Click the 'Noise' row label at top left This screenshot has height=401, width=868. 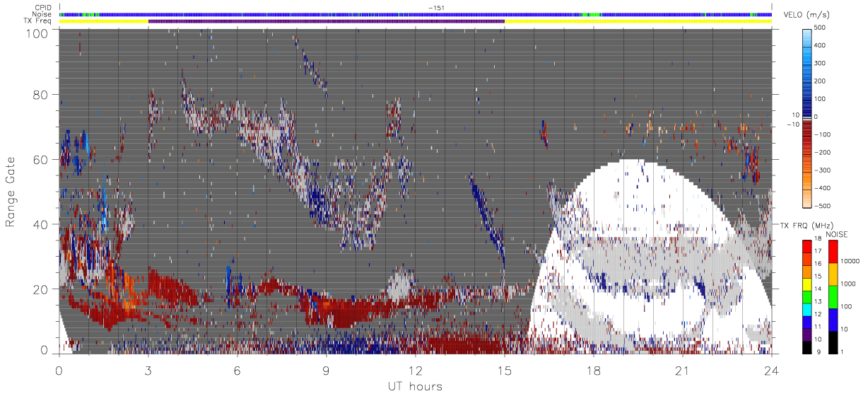tap(42, 14)
